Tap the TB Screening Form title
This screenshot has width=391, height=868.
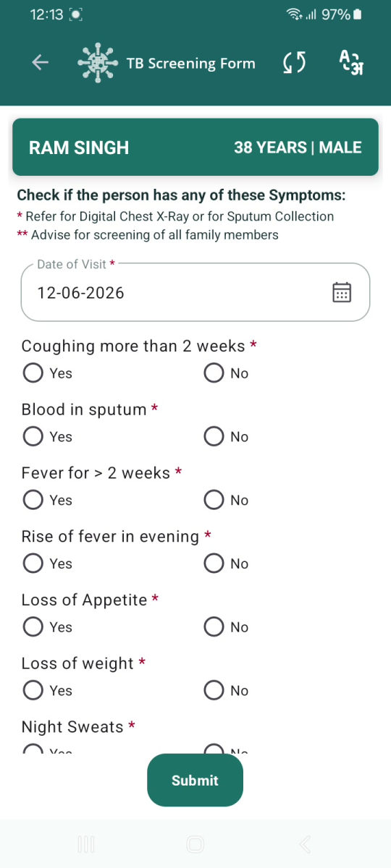click(191, 64)
